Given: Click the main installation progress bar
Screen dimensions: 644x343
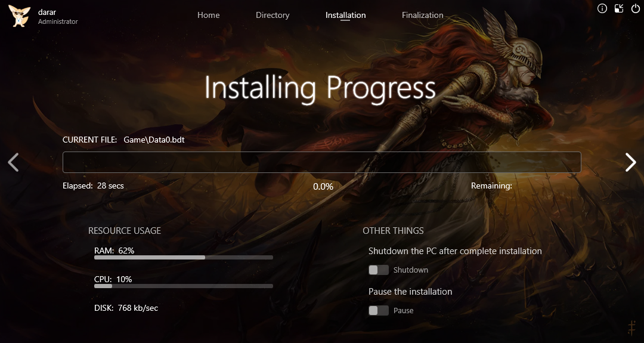Looking at the screenshot, I should 321,162.
